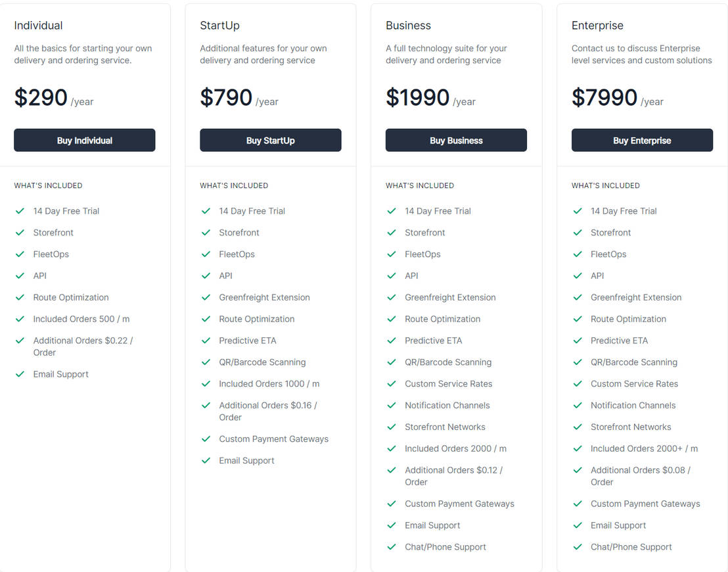Click the checkmark next to Storefront under Individual

point(20,233)
